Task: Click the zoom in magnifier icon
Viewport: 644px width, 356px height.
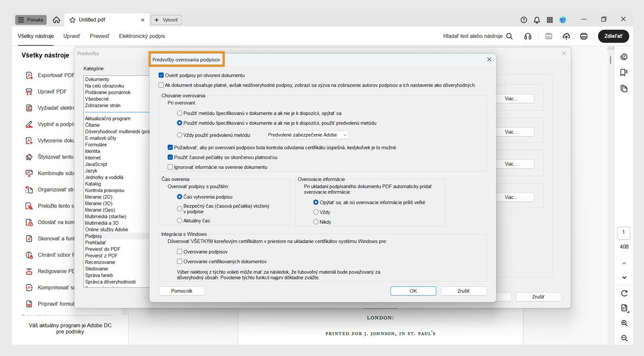Action: click(624, 324)
